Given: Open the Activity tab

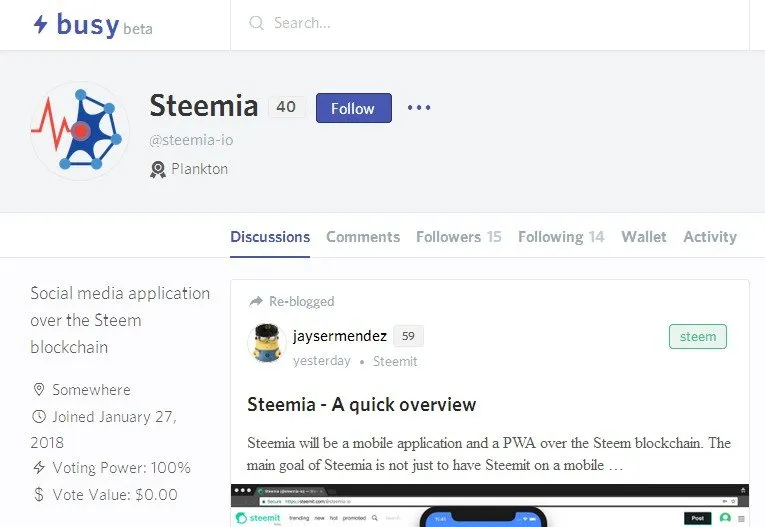Looking at the screenshot, I should 710,237.
